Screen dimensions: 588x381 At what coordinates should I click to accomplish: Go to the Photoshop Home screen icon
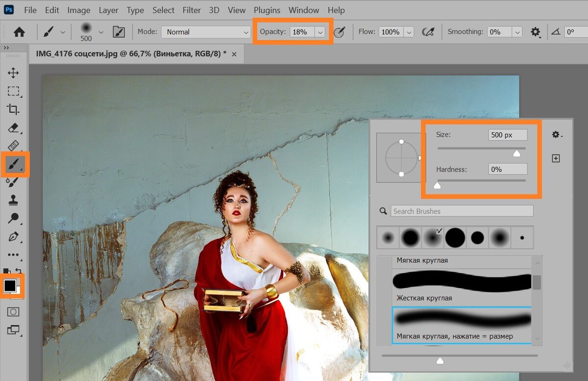point(19,32)
